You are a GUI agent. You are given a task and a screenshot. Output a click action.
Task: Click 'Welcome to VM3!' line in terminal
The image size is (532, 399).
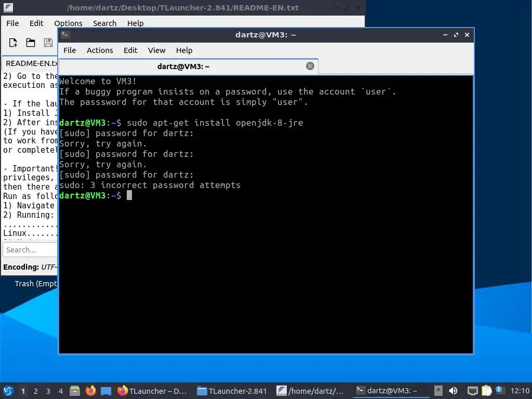pos(98,81)
